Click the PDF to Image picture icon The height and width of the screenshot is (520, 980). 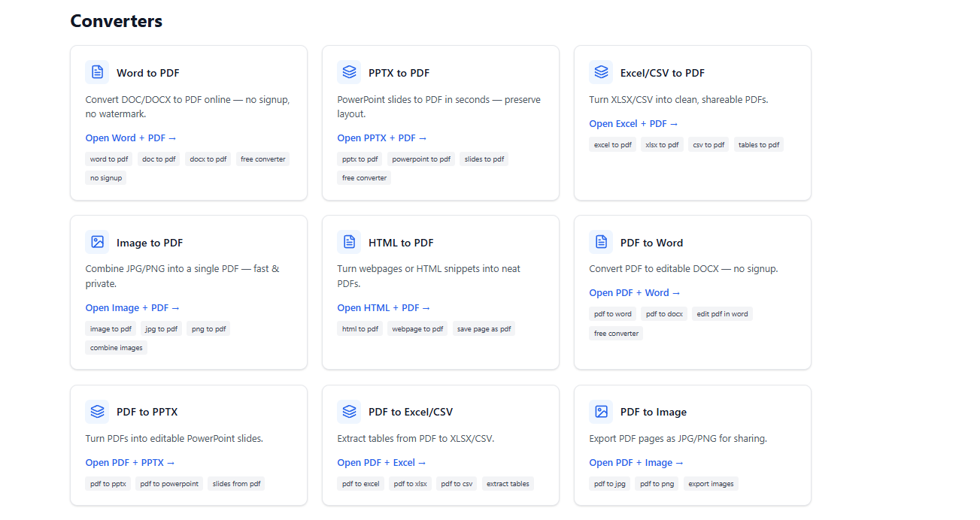601,411
